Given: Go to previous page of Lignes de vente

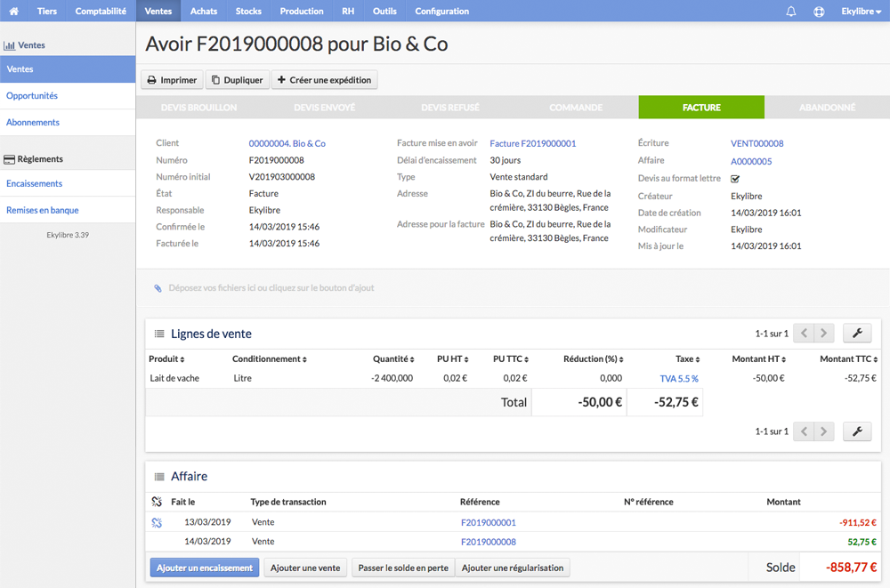Looking at the screenshot, I should click(x=804, y=334).
